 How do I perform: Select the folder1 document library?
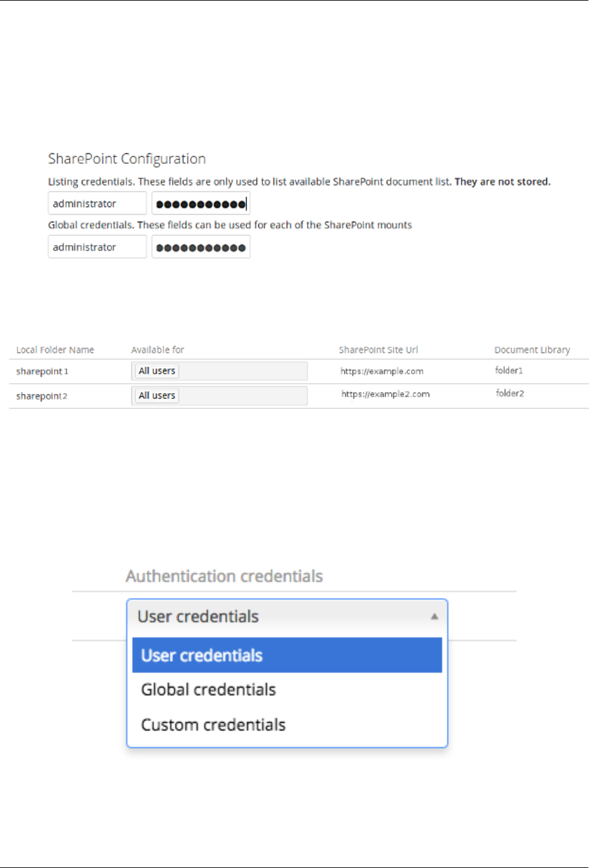509,371
